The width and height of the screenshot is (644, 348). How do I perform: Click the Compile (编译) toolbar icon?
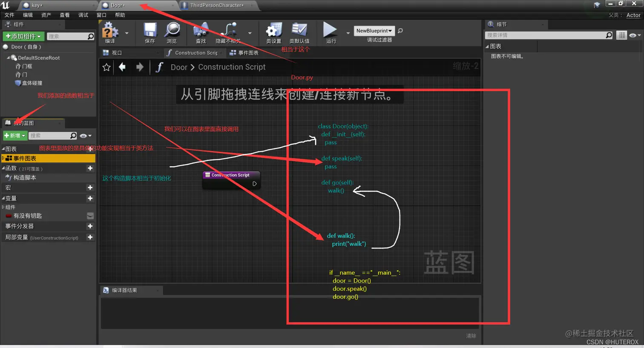pyautogui.click(x=110, y=30)
